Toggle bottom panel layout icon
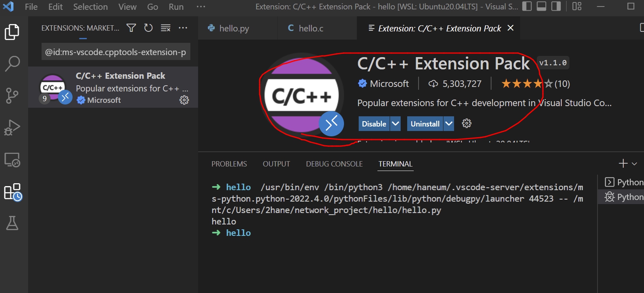This screenshot has width=644, height=293. [541, 6]
